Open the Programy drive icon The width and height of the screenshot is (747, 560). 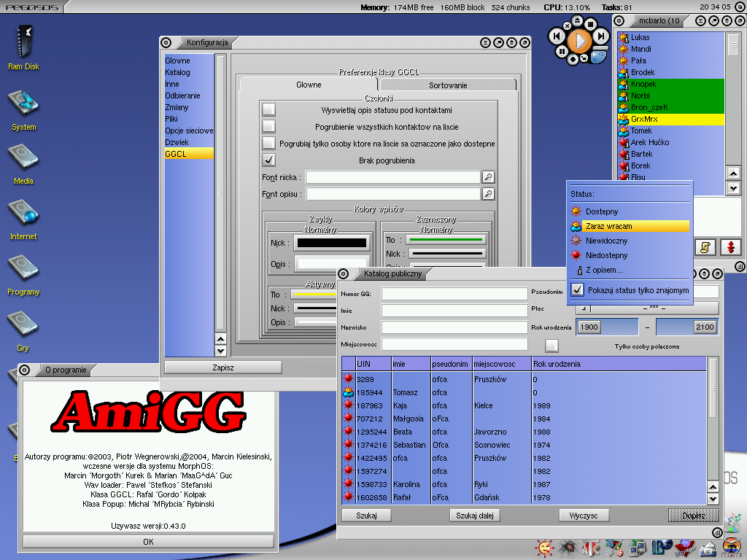coord(23,275)
